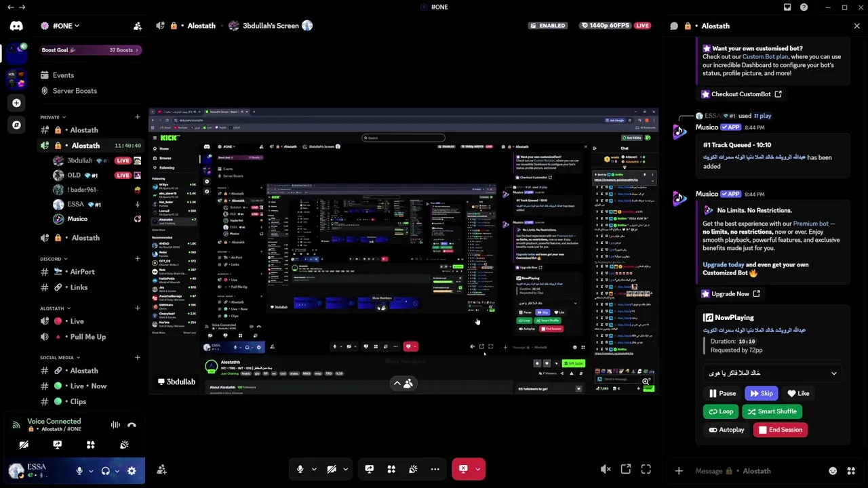The image size is (868, 488).
Task: Open more options ellipsis in call bar
Action: click(435, 469)
